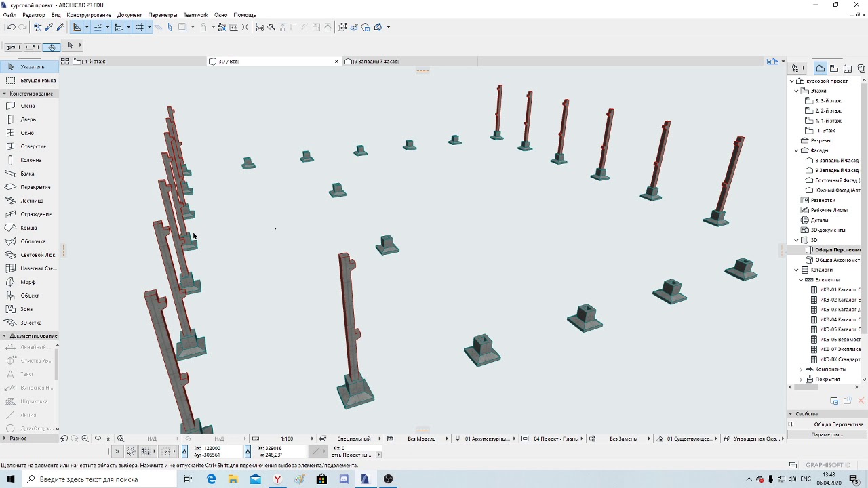Click the Windows search text field
The width and height of the screenshot is (868, 488).
pyautogui.click(x=99, y=479)
